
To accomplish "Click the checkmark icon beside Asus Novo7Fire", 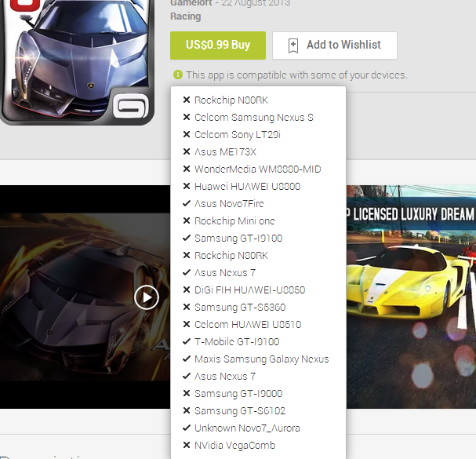I will click(187, 204).
